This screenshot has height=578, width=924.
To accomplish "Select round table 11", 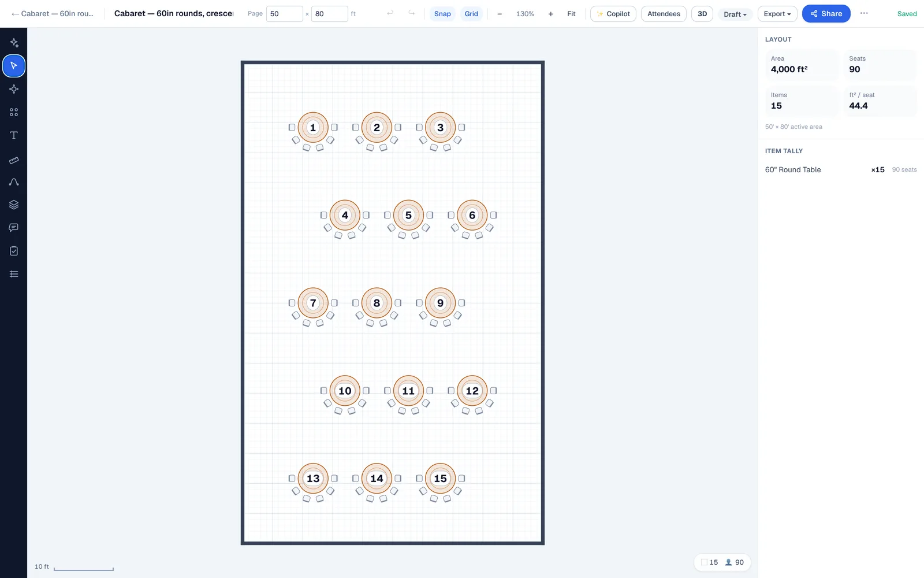I will (408, 391).
